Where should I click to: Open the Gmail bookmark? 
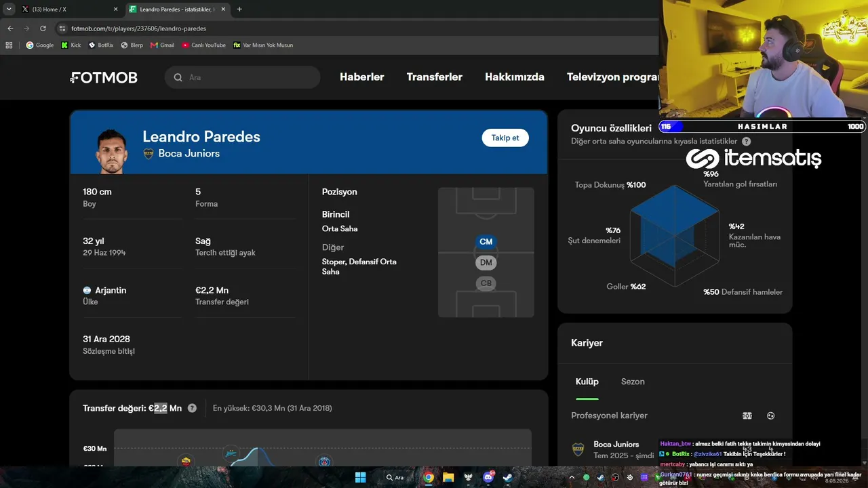(163, 45)
